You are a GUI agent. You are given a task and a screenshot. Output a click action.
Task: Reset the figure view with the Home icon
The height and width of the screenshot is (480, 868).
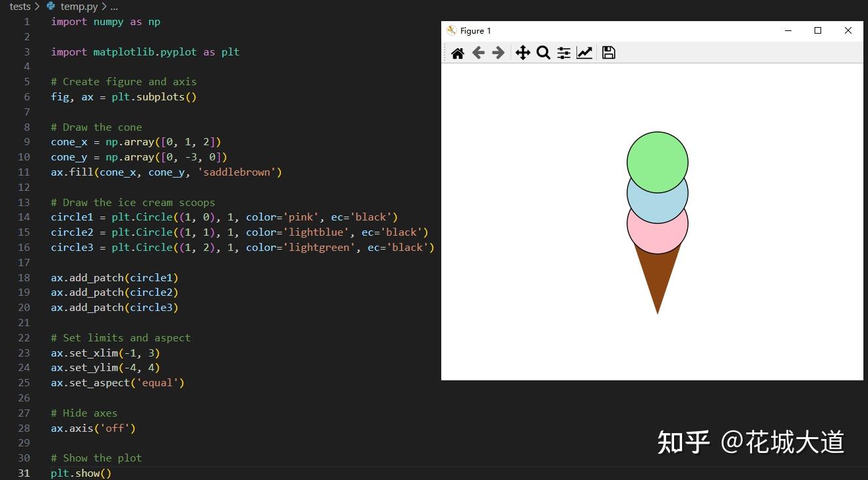click(458, 53)
